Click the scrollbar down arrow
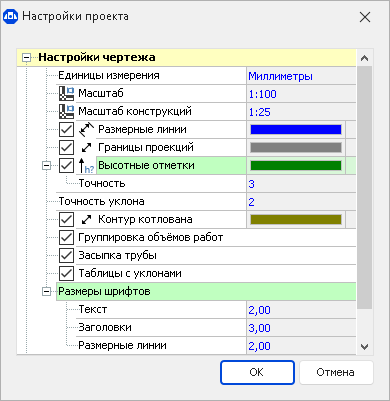Viewport: 390px width, 401px height. (365, 347)
